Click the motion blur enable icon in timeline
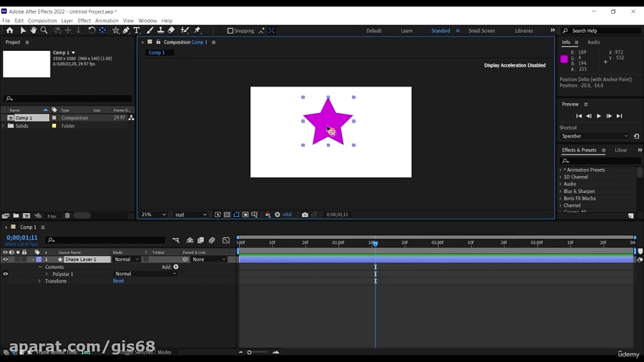This screenshot has width=644, height=362. click(212, 240)
